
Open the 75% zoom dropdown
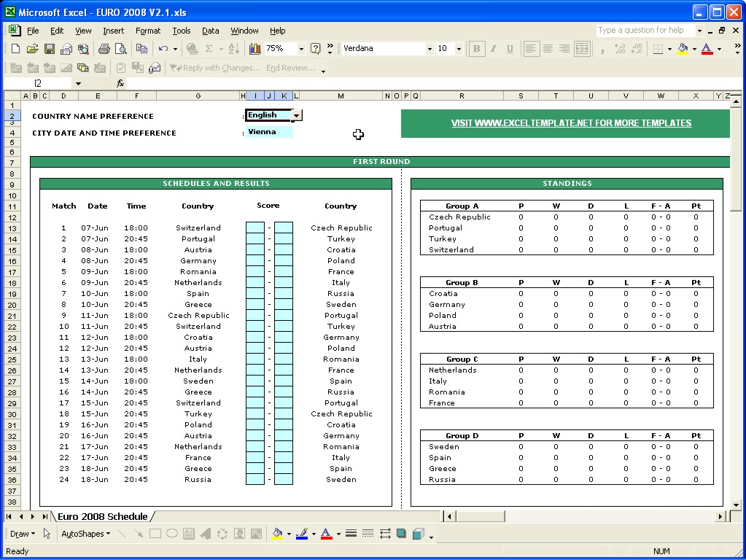(x=300, y=49)
